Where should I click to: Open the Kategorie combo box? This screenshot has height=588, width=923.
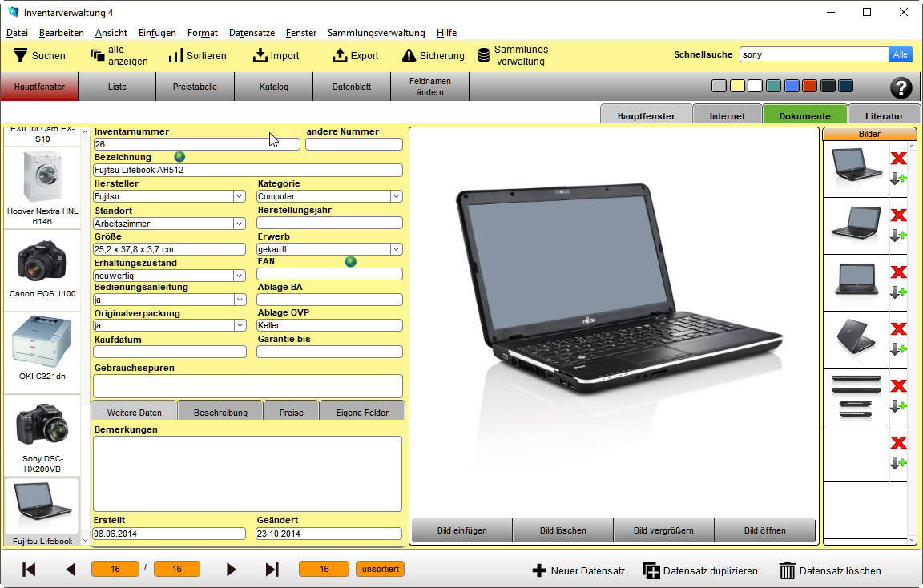[396, 196]
